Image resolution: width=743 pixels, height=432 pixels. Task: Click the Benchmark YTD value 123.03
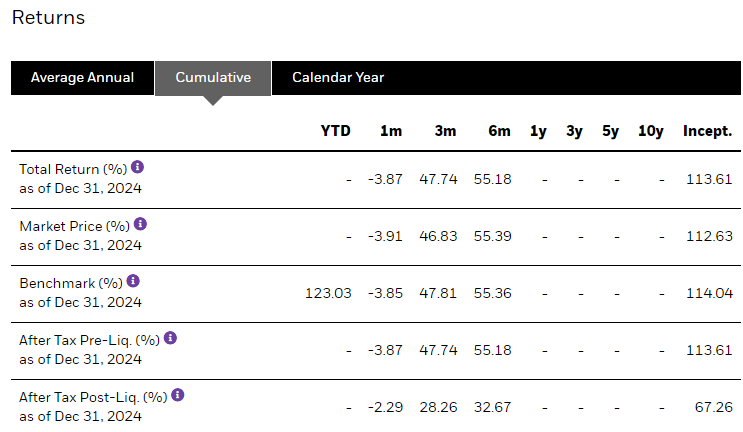pyautogui.click(x=328, y=293)
